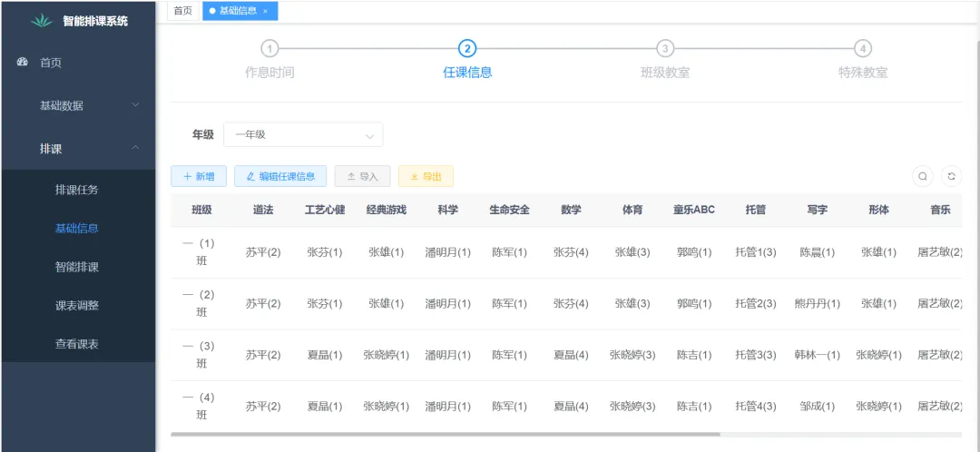Collapse the 排课 sidebar menu
The height and width of the screenshot is (452, 980).
78,149
